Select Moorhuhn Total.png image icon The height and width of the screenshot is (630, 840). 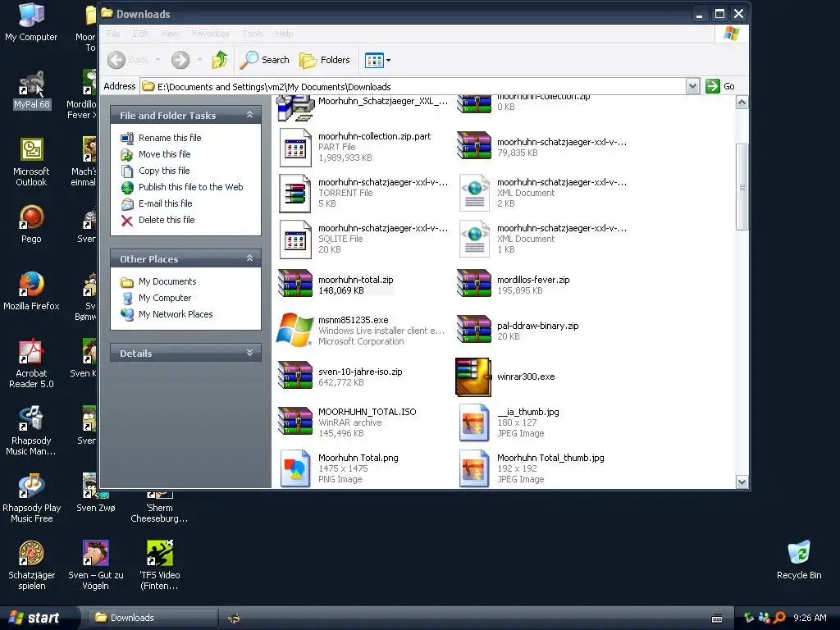pyautogui.click(x=295, y=468)
